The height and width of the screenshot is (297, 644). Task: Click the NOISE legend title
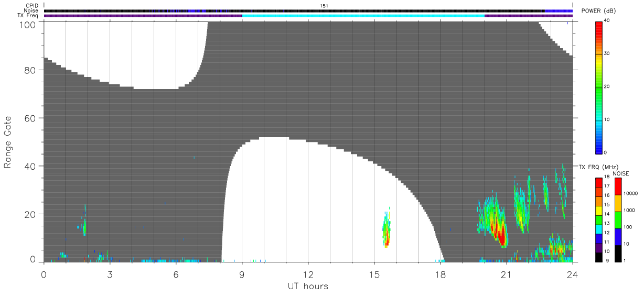[x=621, y=173]
